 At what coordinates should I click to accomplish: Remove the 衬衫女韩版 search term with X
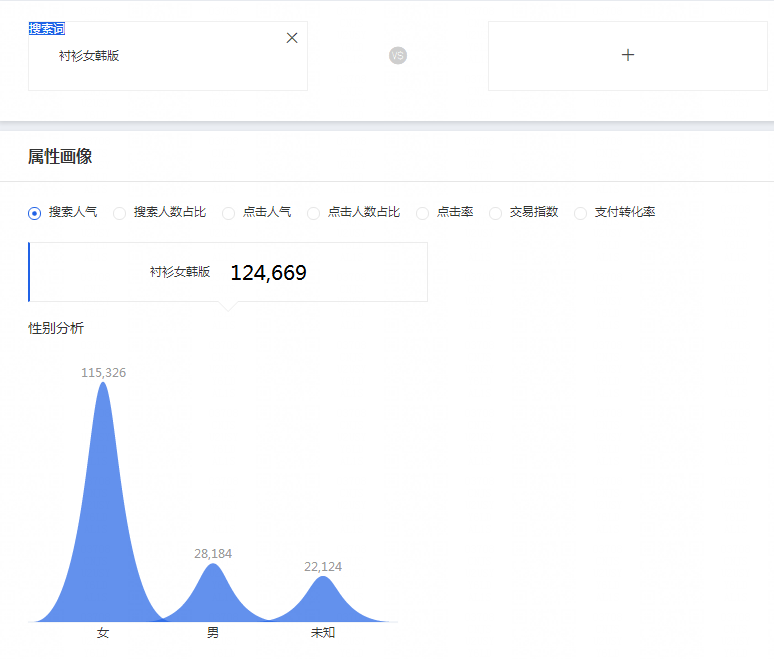point(292,38)
